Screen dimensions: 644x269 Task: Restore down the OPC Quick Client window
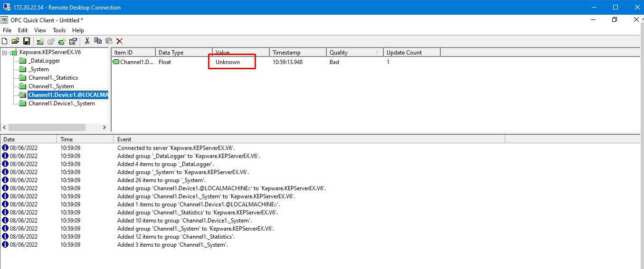pos(615,20)
